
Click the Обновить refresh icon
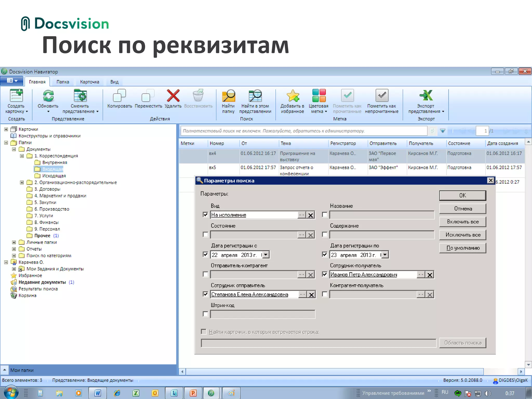pyautogui.click(x=48, y=95)
